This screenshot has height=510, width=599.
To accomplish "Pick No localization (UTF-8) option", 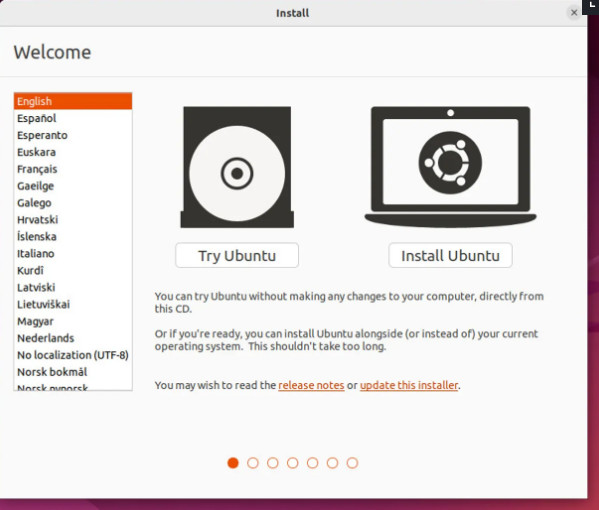I will pyautogui.click(x=73, y=355).
